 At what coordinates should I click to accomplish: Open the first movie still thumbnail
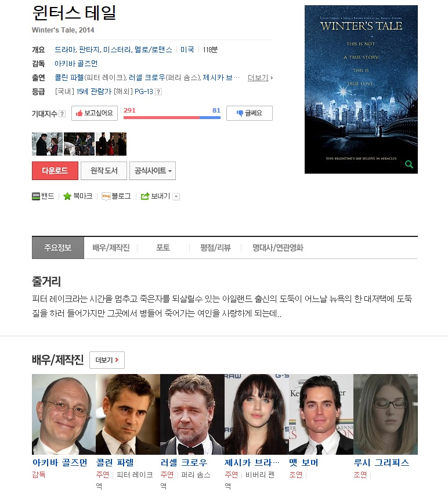pyautogui.click(x=47, y=144)
